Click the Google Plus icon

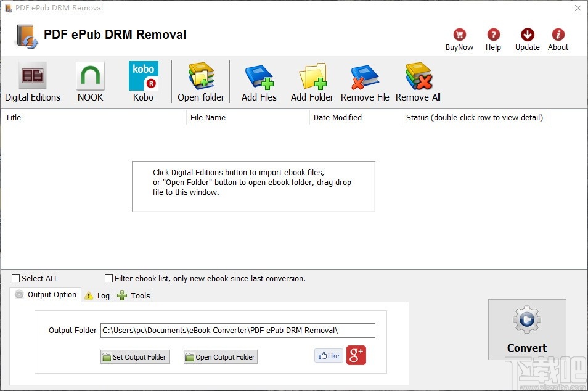[x=356, y=355]
